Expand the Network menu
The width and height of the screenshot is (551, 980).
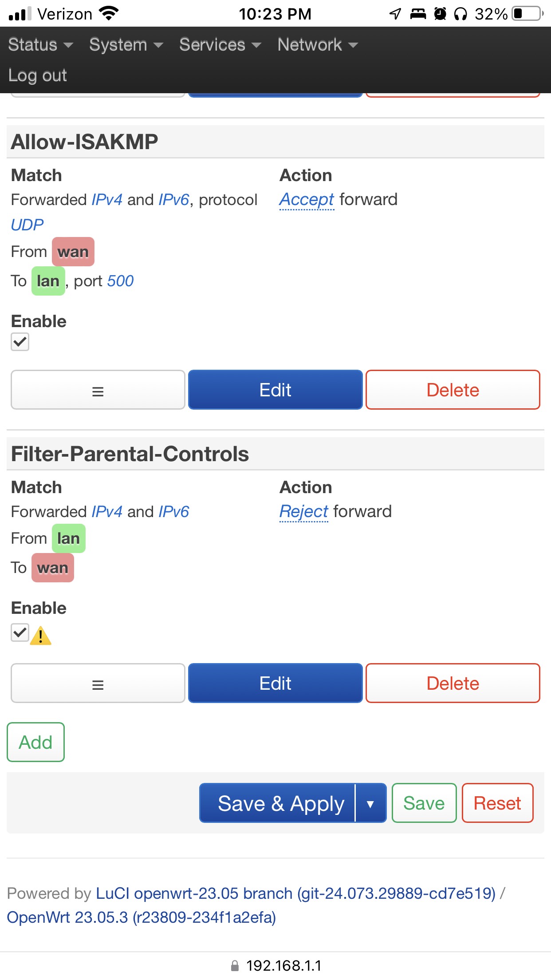point(318,44)
